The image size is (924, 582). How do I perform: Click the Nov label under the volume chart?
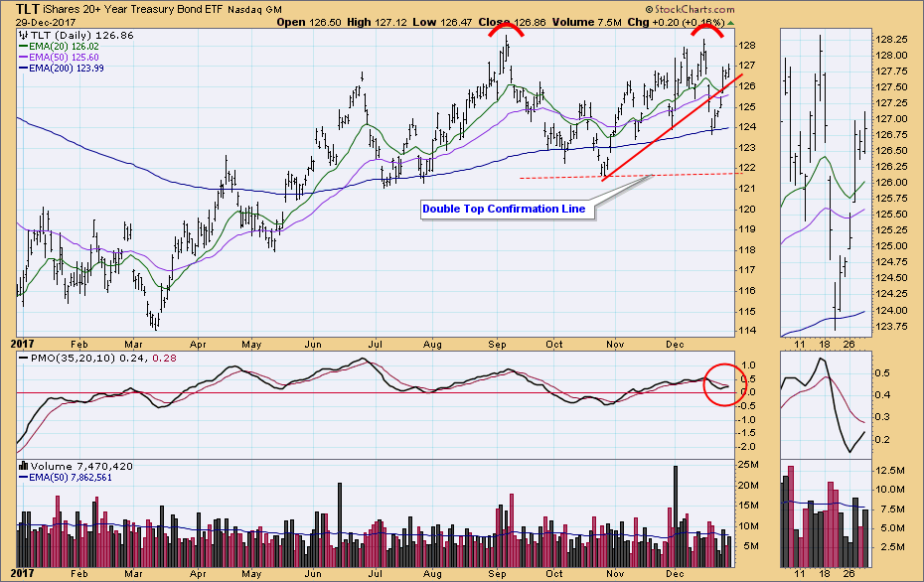[x=615, y=573]
